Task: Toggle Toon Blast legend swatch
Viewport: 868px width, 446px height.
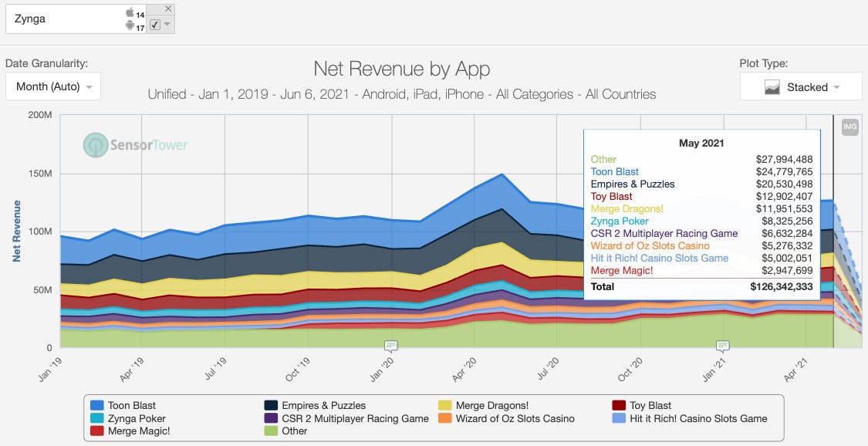Action: (x=97, y=406)
